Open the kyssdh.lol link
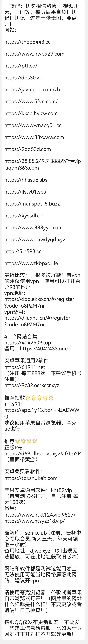The height and width of the screenshot is (644, 88). (x=24, y=216)
